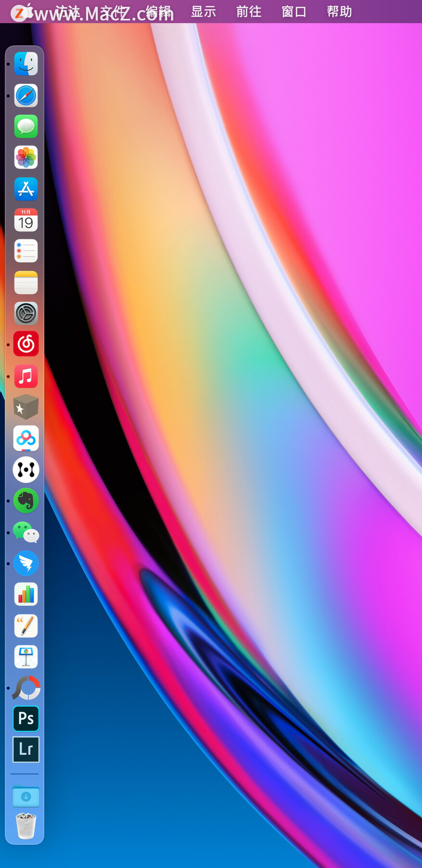422x868 pixels.
Task: Open the Notes app
Action: coord(26,282)
